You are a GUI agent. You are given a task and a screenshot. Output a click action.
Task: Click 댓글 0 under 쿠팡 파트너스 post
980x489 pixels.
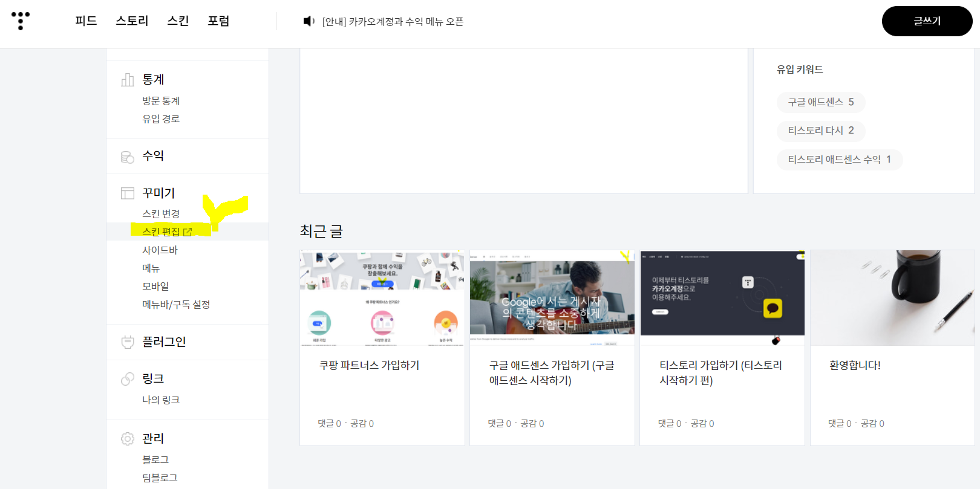(330, 424)
